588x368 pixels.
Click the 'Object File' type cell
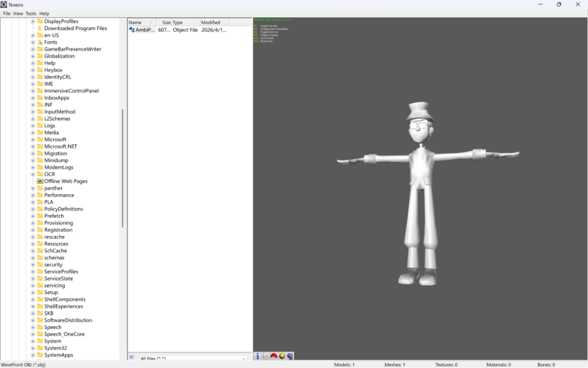point(185,29)
